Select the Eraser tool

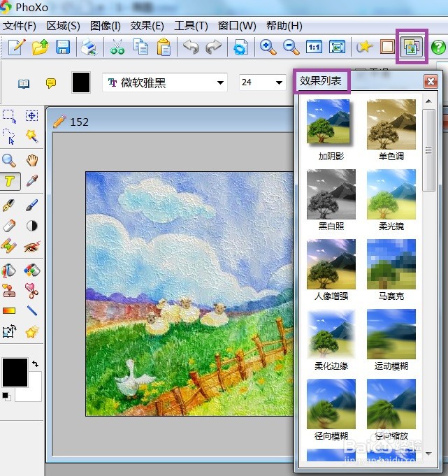pos(9,226)
